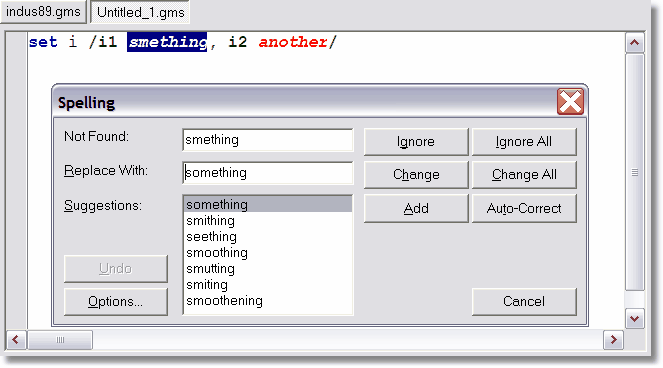The image size is (663, 368).
Task: Click the Ignore button
Action: [416, 142]
